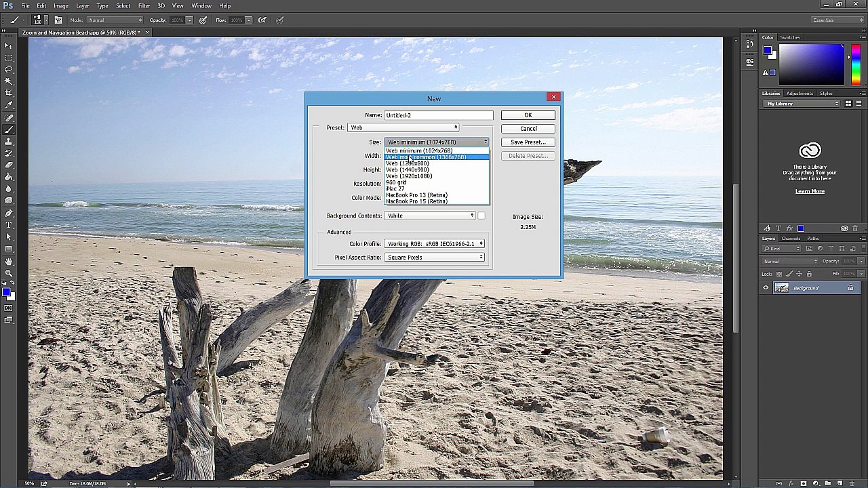Image resolution: width=868 pixels, height=488 pixels.
Task: Toggle filter for type layers
Action: click(x=831, y=249)
